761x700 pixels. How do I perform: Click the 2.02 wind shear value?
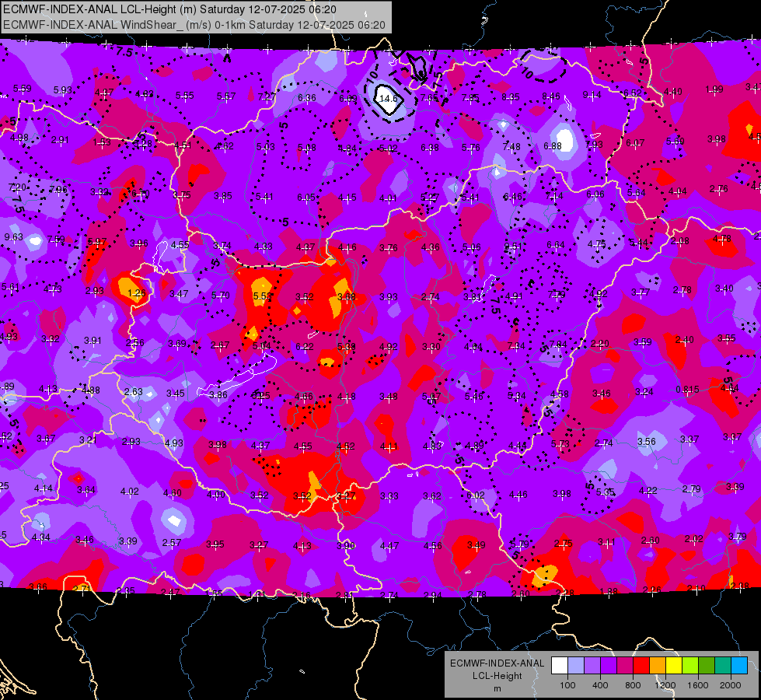click(x=694, y=539)
